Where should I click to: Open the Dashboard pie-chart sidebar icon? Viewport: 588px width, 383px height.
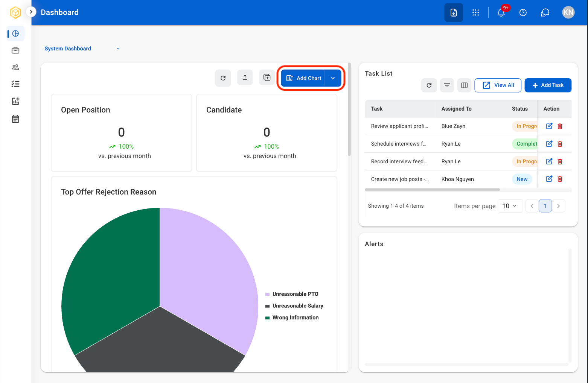(15, 33)
